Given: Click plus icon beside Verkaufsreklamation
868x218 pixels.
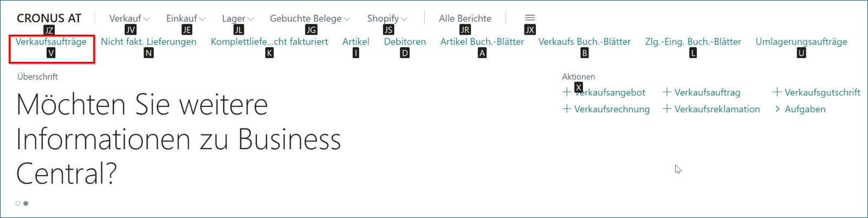Looking at the screenshot, I should coord(667,109).
